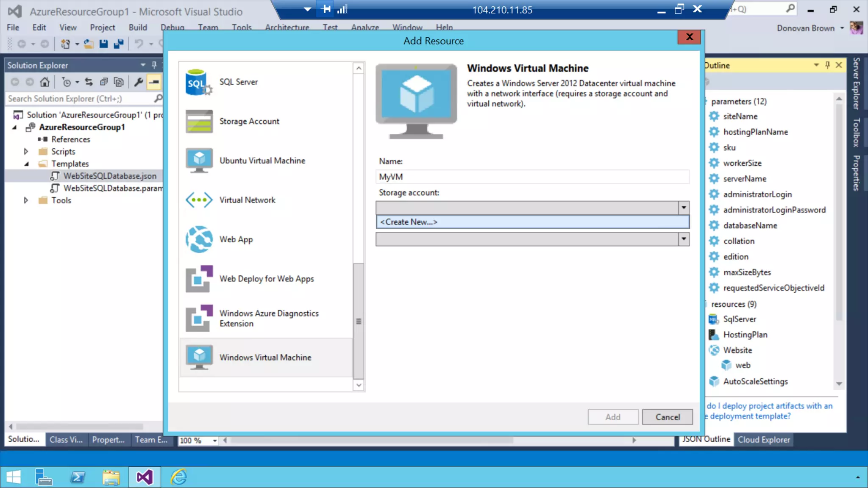Click the Save All toolbar icon

tap(119, 44)
